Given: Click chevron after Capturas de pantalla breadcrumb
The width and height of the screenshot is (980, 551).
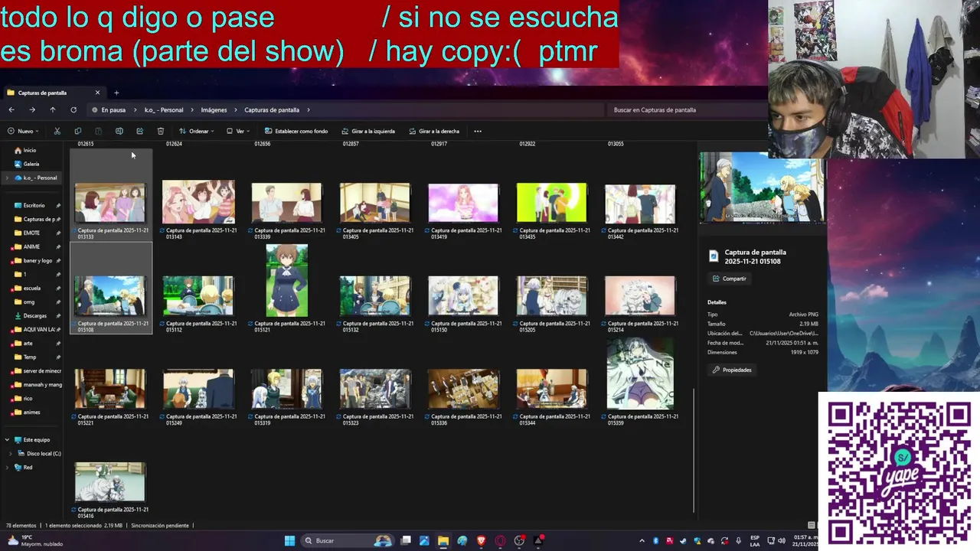Looking at the screenshot, I should coord(307,109).
